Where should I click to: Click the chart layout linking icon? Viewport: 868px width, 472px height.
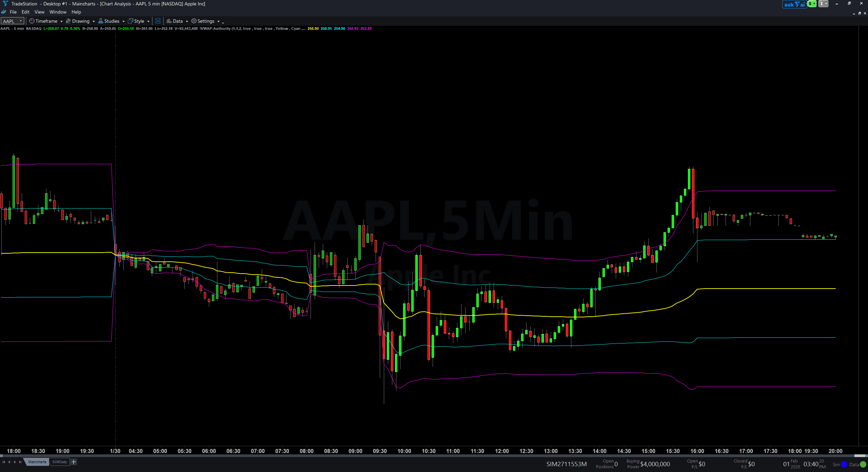[158, 21]
